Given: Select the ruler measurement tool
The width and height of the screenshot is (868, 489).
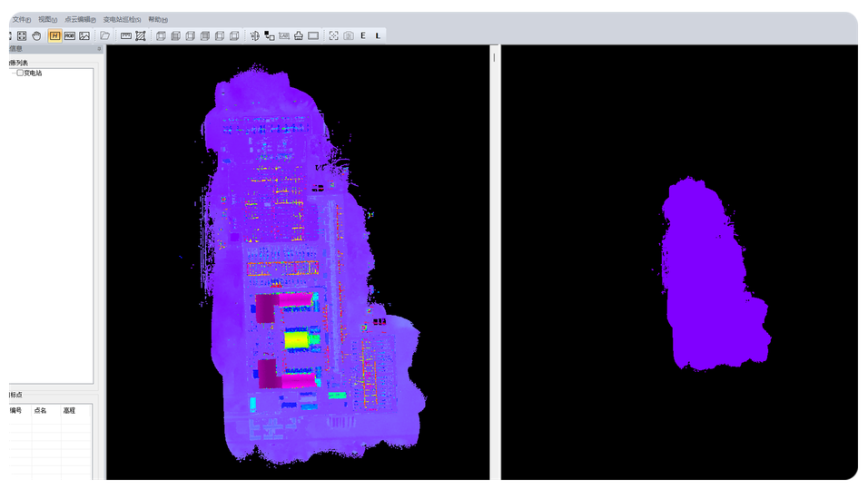Looking at the screenshot, I should pyautogui.click(x=126, y=35).
